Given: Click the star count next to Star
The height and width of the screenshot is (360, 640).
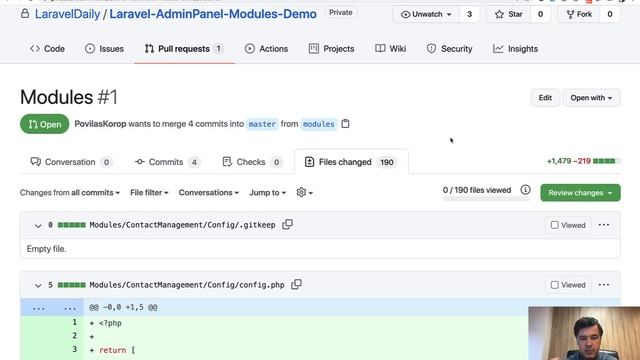Looking at the screenshot, I should (540, 14).
